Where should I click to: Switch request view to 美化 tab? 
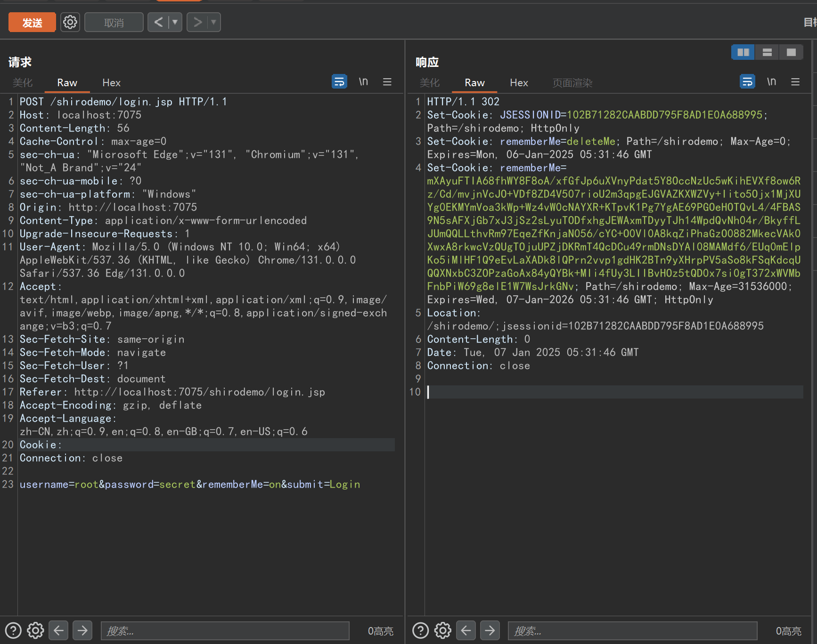[22, 82]
